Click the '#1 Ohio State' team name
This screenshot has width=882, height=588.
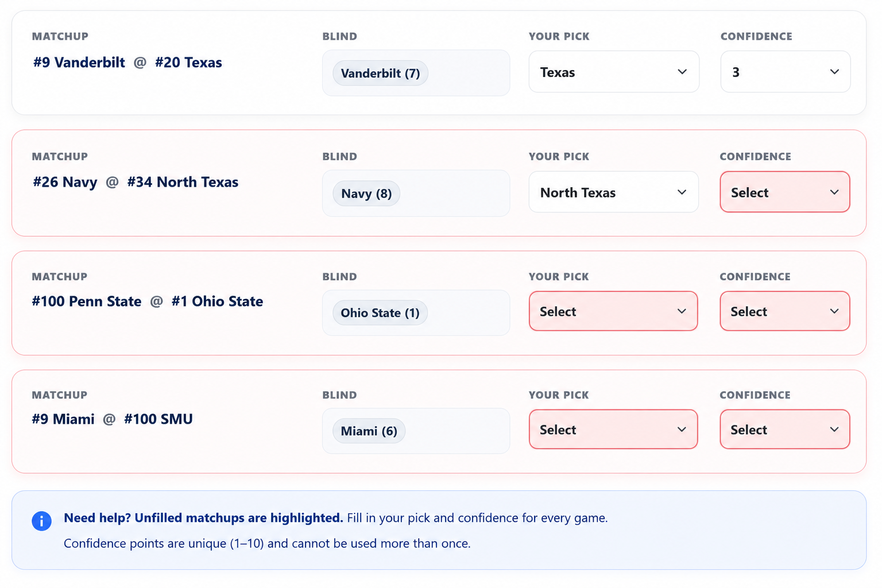tap(217, 301)
